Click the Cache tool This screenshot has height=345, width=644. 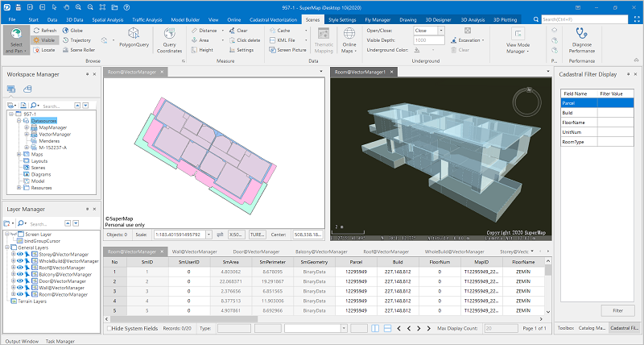pyautogui.click(x=279, y=31)
